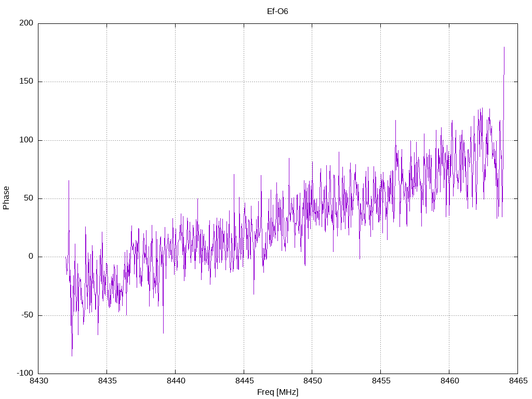This screenshot has width=532, height=399.
Task: Click the x-axis tick label 8445
Action: pyautogui.click(x=244, y=381)
